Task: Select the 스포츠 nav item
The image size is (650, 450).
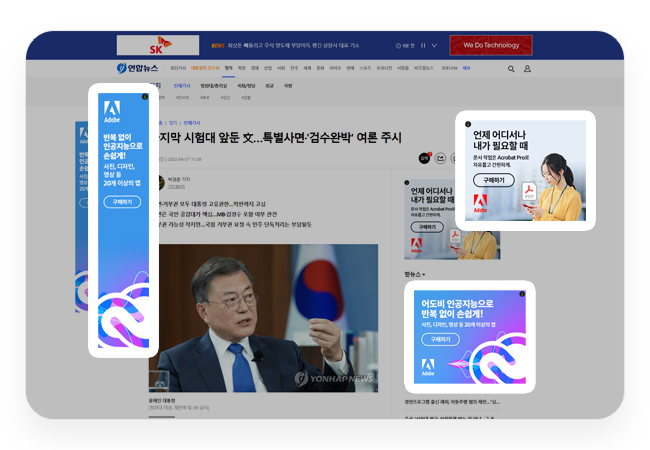Action: [365, 68]
